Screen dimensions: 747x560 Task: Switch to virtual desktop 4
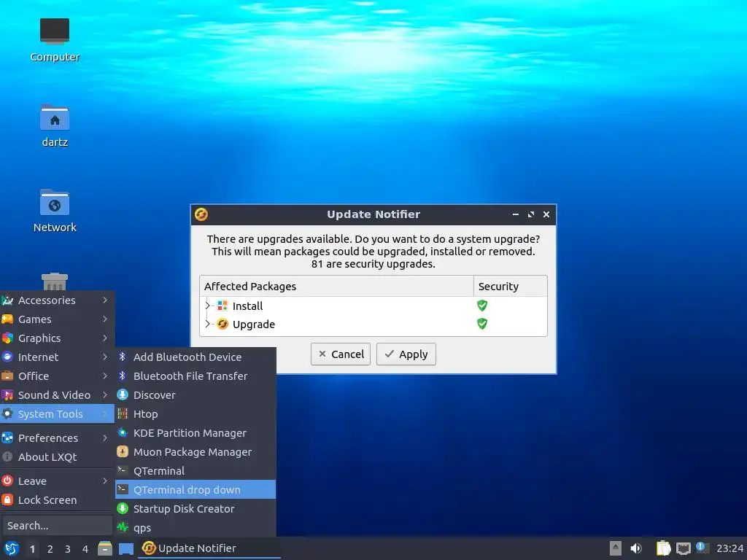pos(85,549)
